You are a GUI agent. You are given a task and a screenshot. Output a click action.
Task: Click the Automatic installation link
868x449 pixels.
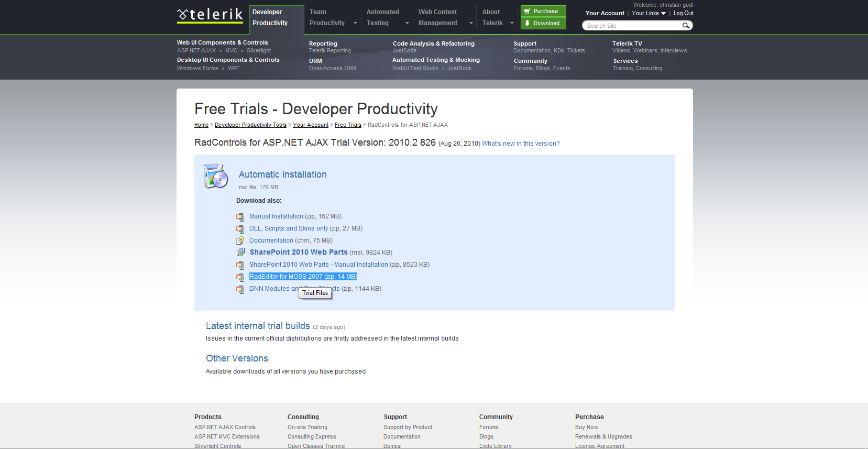(x=283, y=174)
